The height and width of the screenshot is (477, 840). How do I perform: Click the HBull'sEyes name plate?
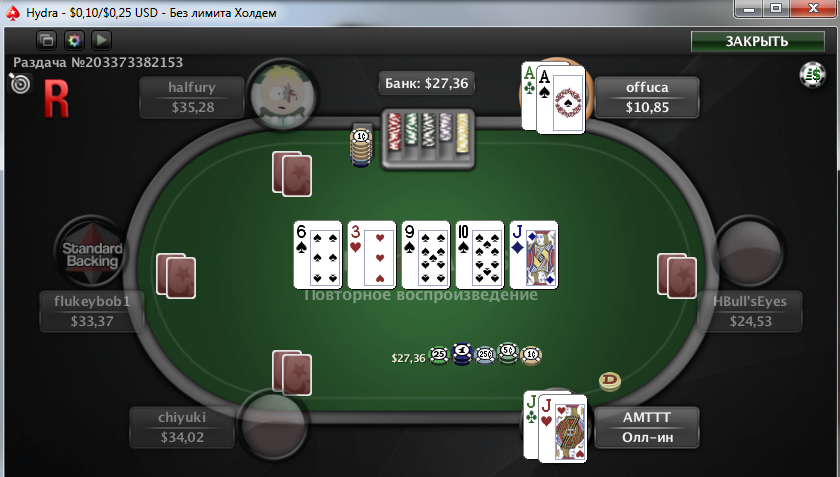pos(749,311)
